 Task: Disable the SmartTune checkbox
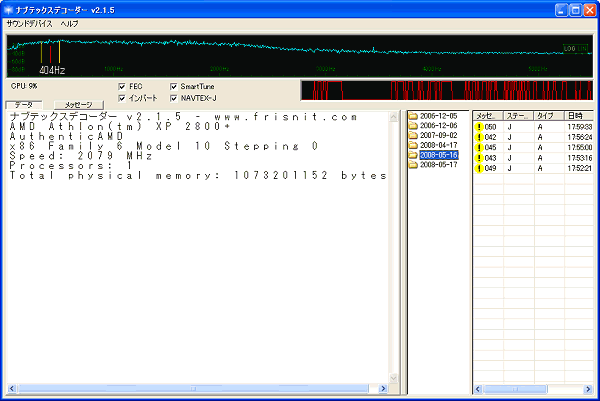coord(174,86)
